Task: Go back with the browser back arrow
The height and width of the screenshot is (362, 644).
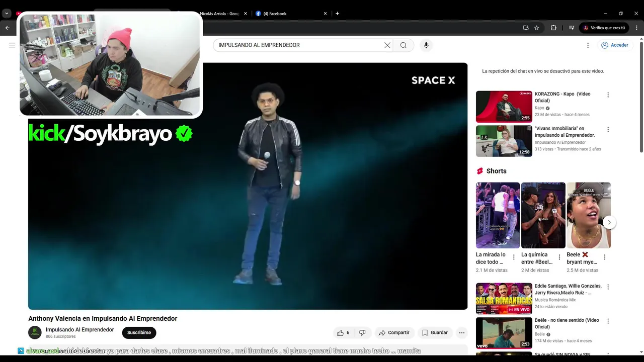Action: click(x=7, y=28)
